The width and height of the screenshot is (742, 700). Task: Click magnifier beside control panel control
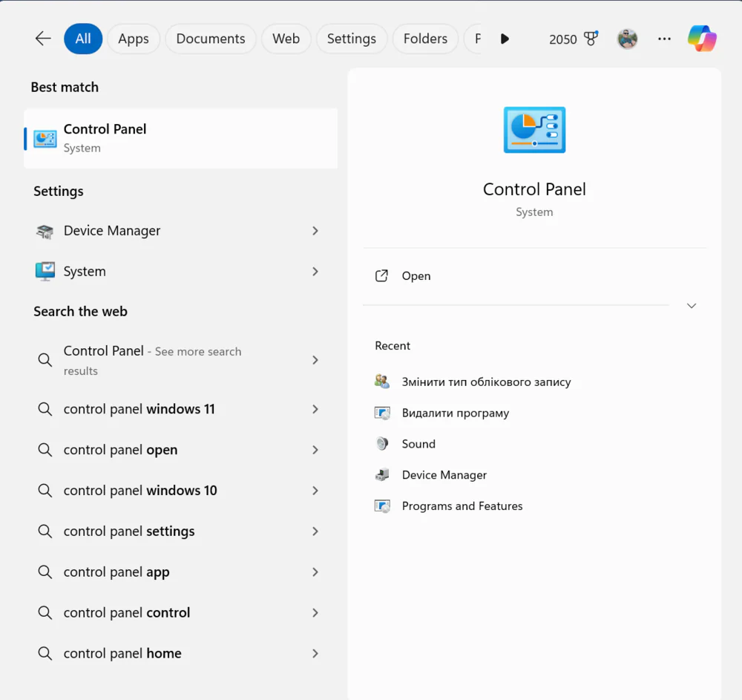point(45,612)
